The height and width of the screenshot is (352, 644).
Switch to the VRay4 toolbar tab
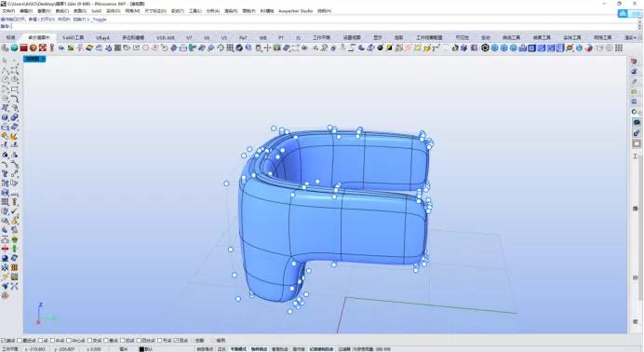(x=102, y=38)
